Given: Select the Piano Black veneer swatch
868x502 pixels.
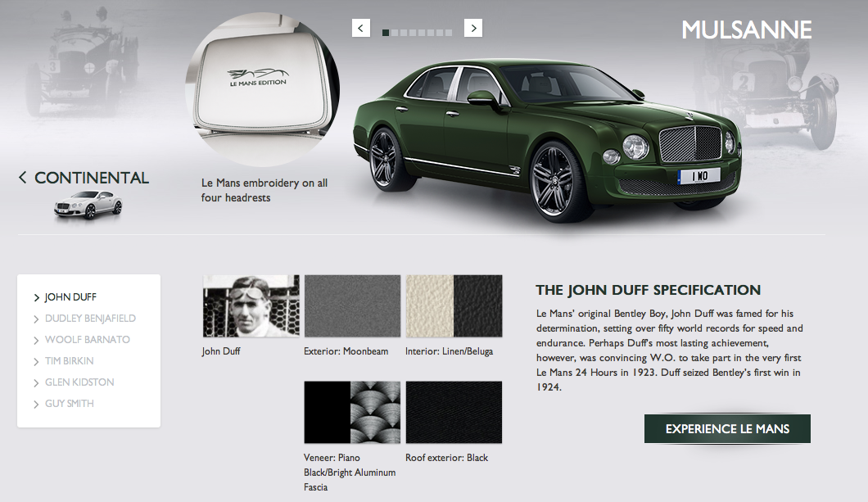Looking at the screenshot, I should tap(352, 413).
